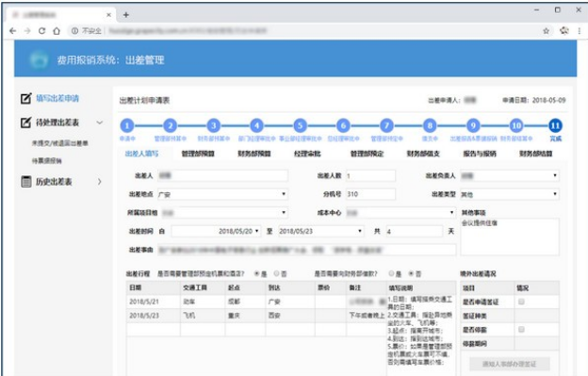
Task: Select workflow step 1 circle
Action: point(127,125)
